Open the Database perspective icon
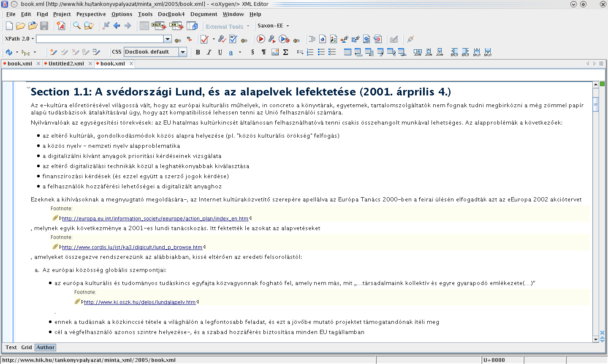Image resolution: width=608 pixels, height=364 pixels. 192,26
